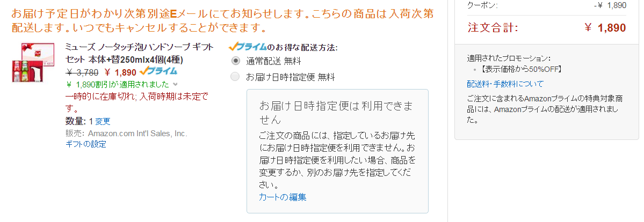Select the お届け日時指定便 無料 radio button
The height and width of the screenshot is (222, 644).
pyautogui.click(x=235, y=76)
